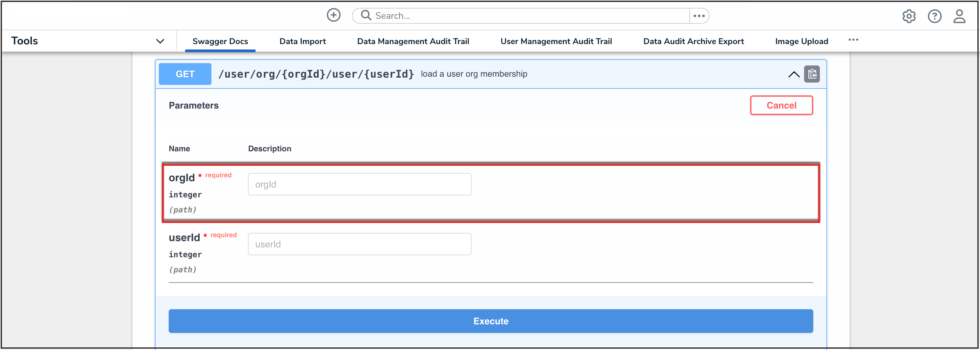
Task: Click the search magnifier icon
Action: pos(366,15)
